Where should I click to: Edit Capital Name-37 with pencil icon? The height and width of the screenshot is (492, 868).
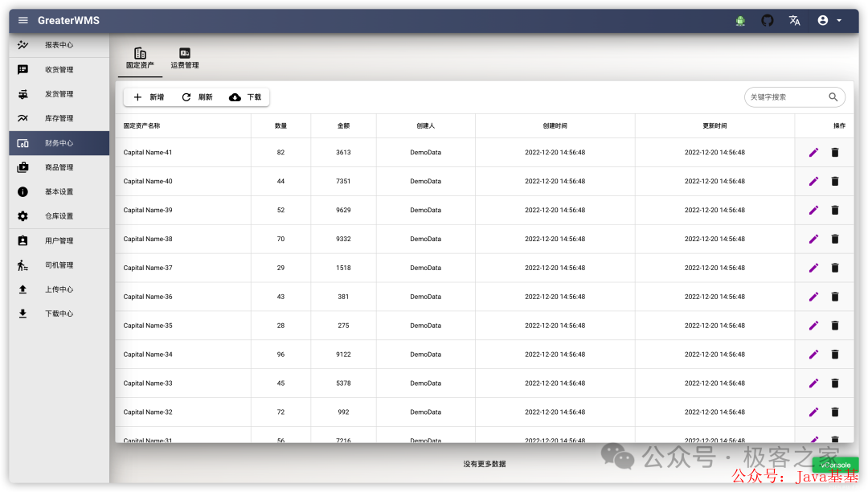(813, 268)
